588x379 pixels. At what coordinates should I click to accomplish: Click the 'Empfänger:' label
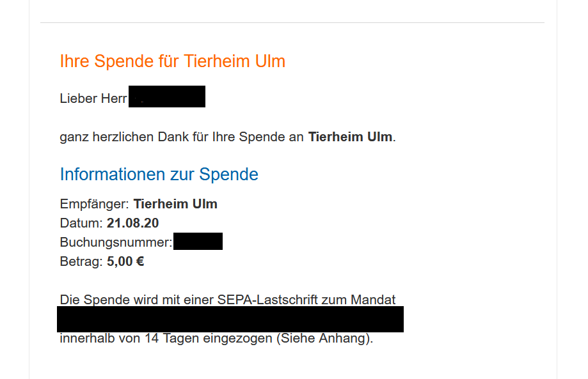(x=95, y=205)
